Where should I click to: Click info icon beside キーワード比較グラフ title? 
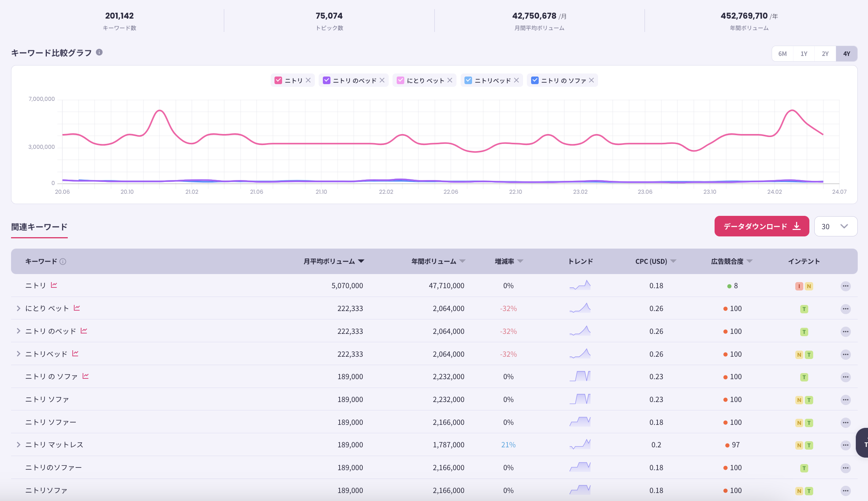pyautogui.click(x=99, y=52)
